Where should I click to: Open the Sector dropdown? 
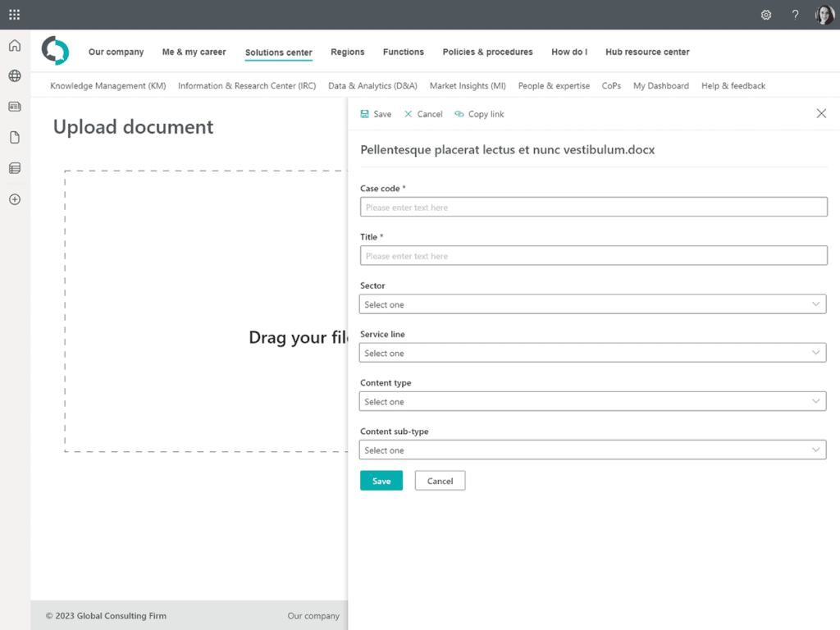592,304
